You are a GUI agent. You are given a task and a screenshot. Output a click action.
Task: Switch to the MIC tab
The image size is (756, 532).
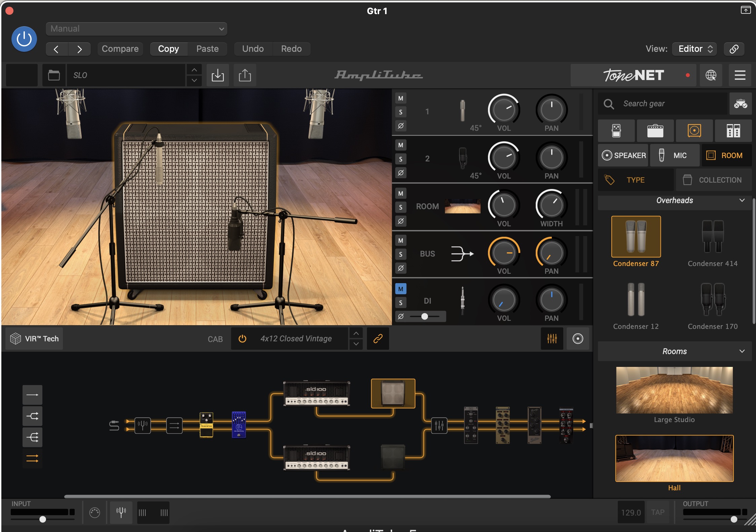point(675,155)
